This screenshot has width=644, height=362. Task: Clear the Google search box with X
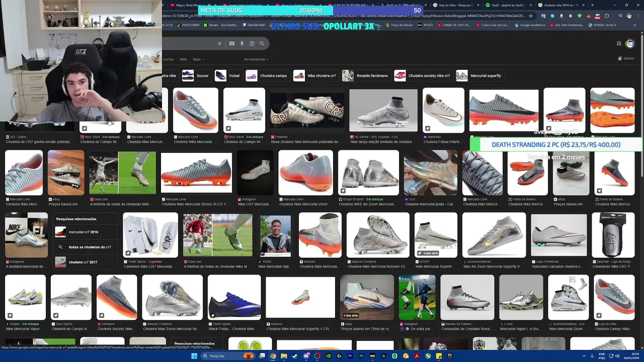(x=219, y=44)
